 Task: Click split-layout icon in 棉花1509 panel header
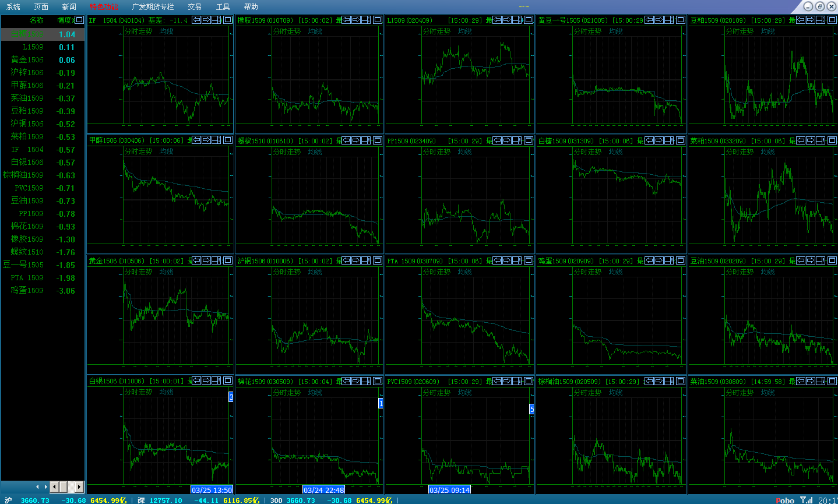[365, 381]
